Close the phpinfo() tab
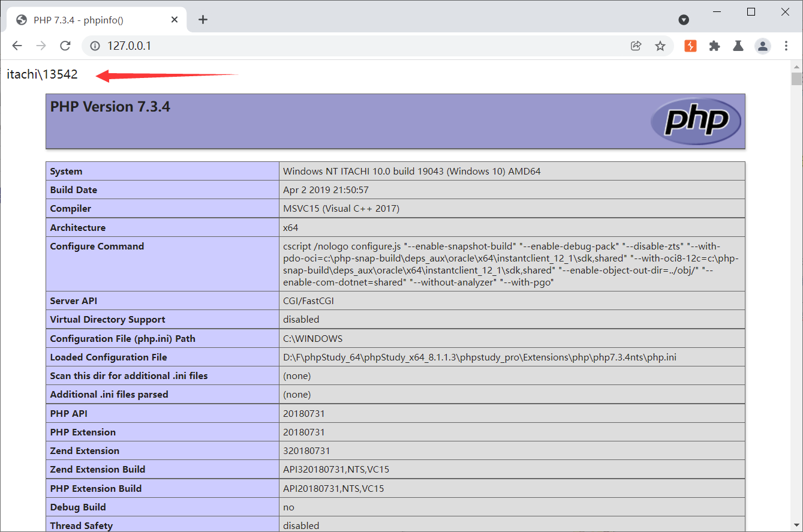 coord(175,20)
